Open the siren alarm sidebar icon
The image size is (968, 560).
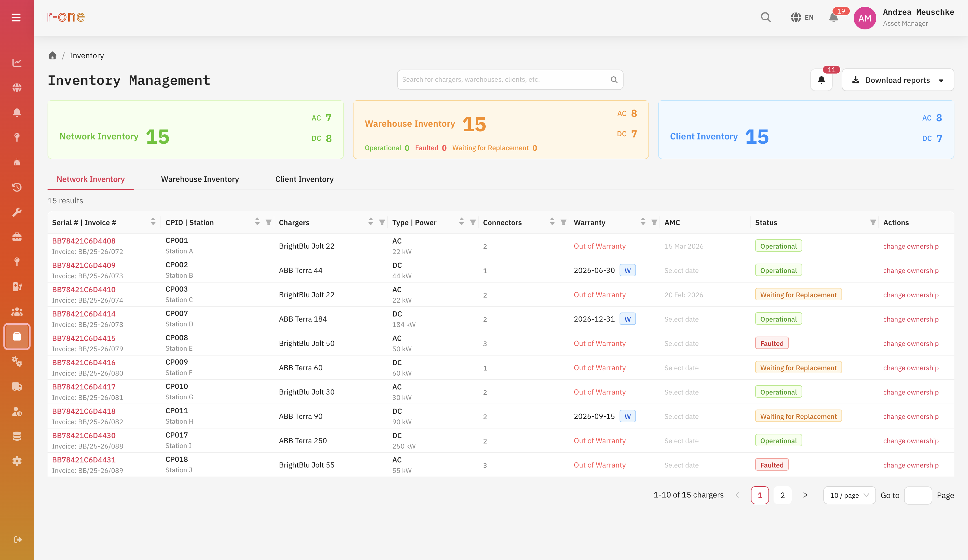coord(17,162)
